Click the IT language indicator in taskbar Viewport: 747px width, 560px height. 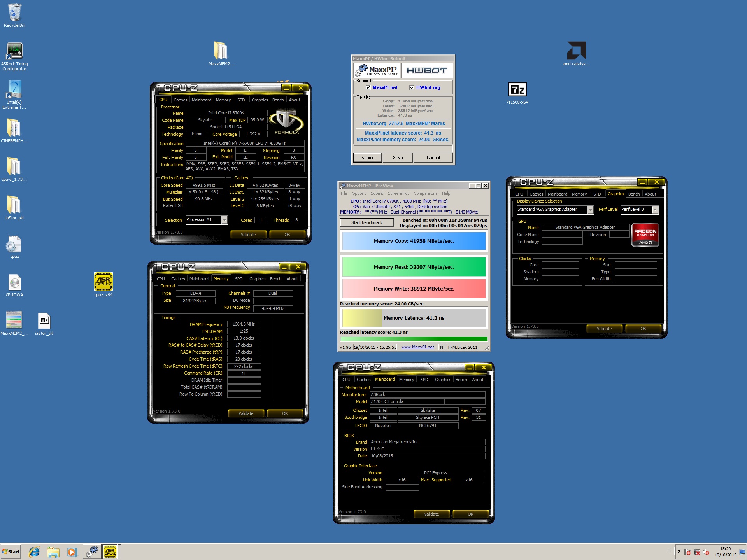tap(669, 551)
